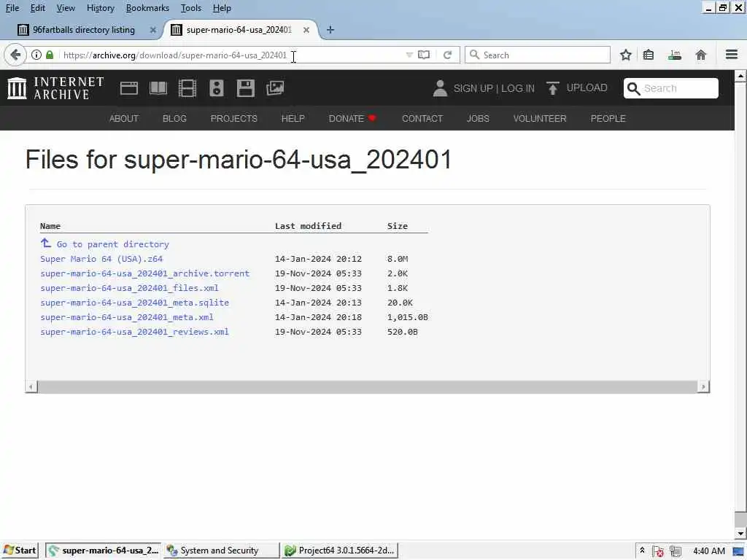
Task: Open the downloads indicator icon
Action: [x=675, y=55]
